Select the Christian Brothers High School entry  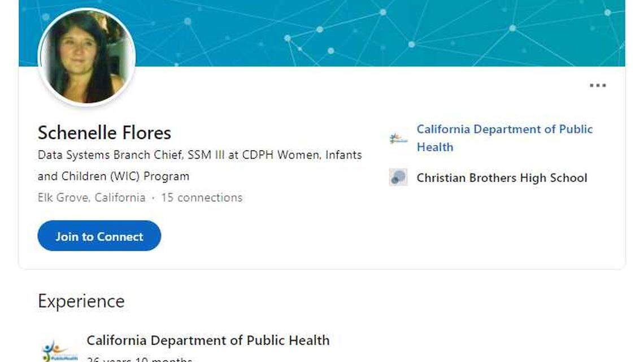tap(502, 177)
